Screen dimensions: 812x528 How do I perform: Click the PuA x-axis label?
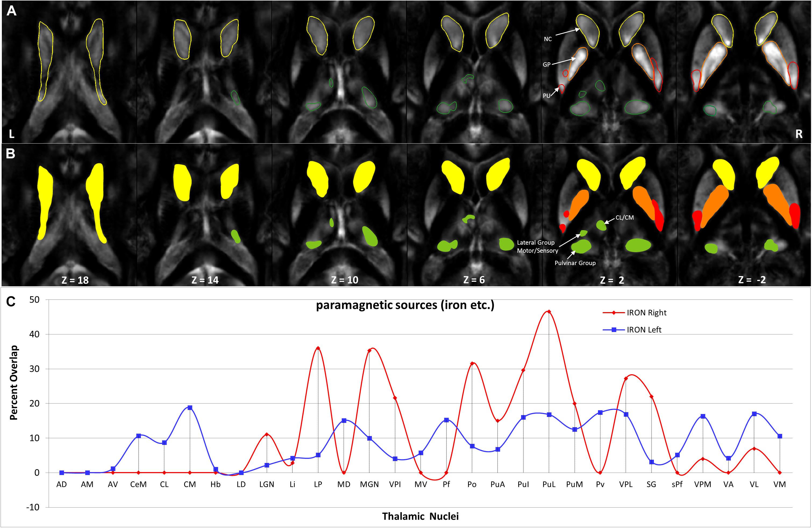coord(497,484)
